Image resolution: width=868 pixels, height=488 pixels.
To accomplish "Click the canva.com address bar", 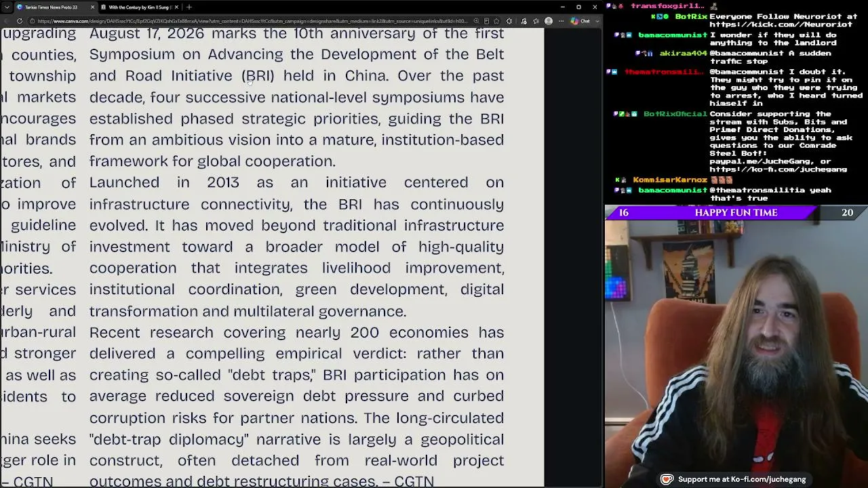I will pos(251,21).
